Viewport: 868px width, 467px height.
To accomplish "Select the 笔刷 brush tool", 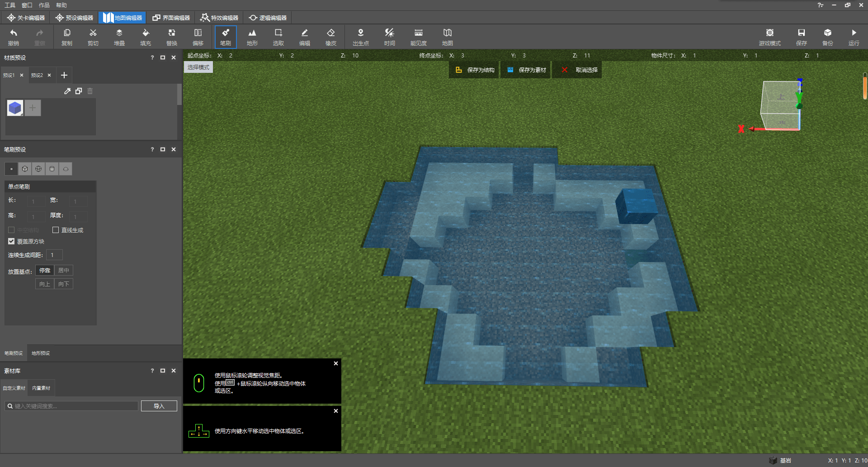I will point(226,37).
